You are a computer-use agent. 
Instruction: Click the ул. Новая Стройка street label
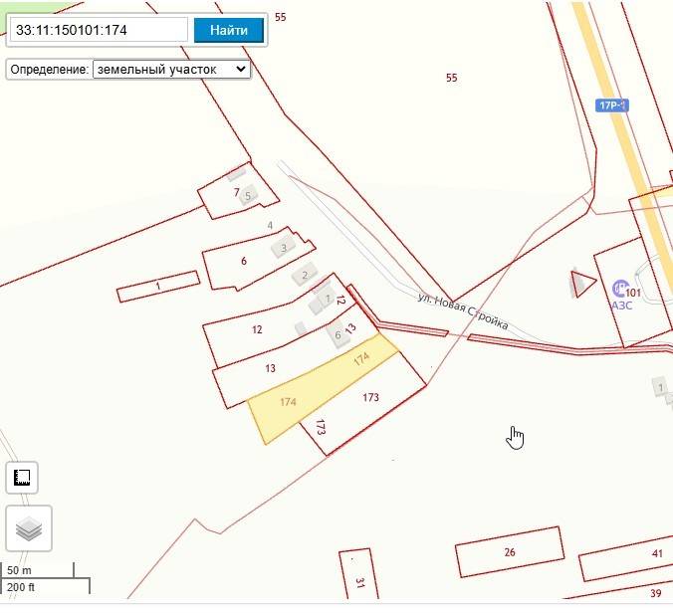pos(463,311)
